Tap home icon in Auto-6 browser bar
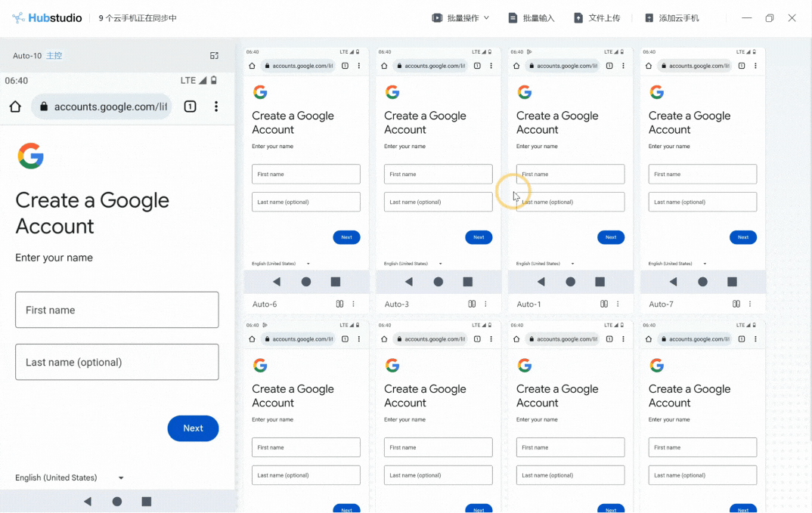 pyautogui.click(x=253, y=66)
